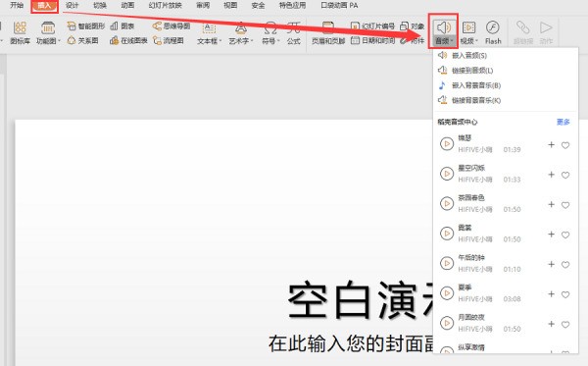
Task: Switch to the 设计 tab
Action: [x=72, y=5]
